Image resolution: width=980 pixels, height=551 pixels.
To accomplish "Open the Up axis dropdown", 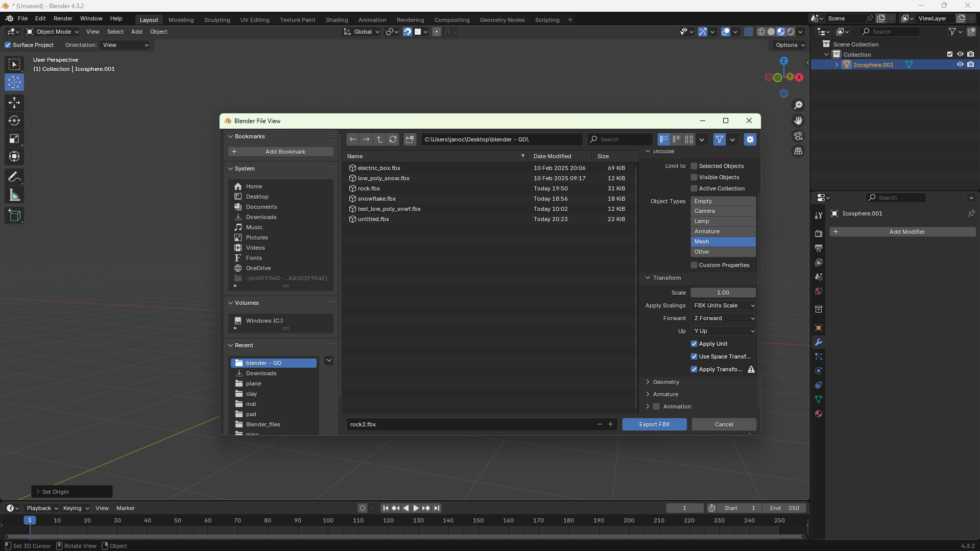I will (x=723, y=331).
